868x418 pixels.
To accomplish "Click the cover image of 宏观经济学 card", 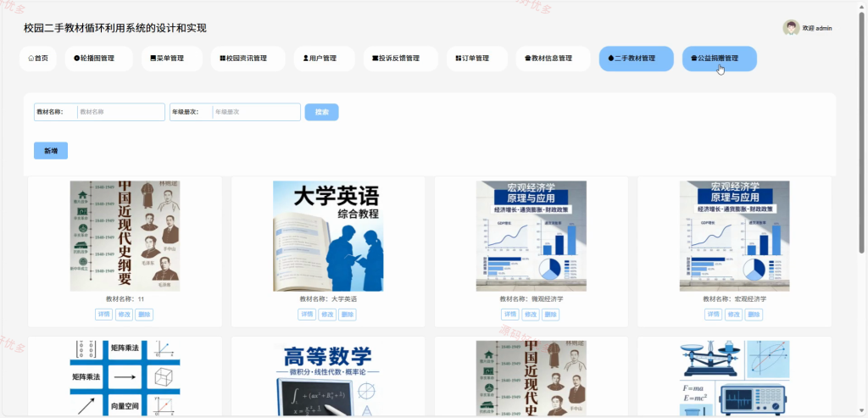I will (735, 236).
